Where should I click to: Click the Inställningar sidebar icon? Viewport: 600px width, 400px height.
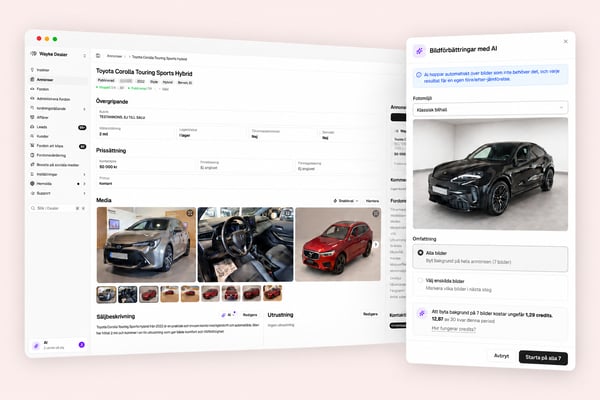[x=32, y=174]
